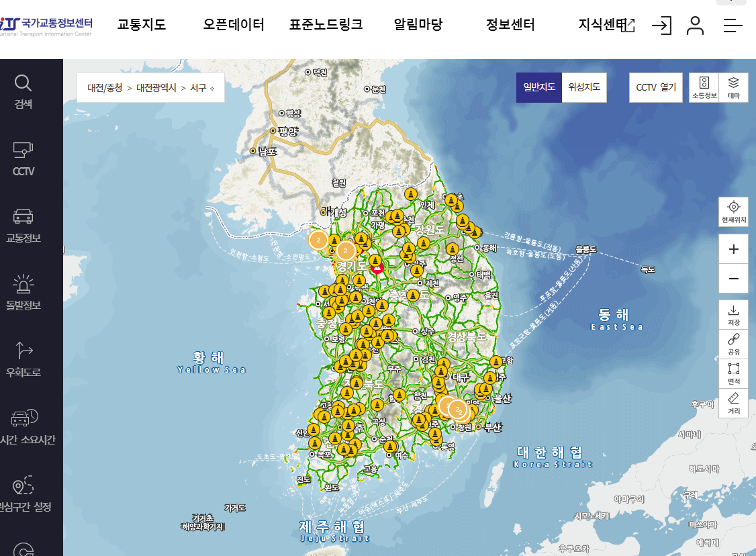This screenshot has width=756, height=556.
Task: Click construction marker near 여수
Action: point(390,447)
